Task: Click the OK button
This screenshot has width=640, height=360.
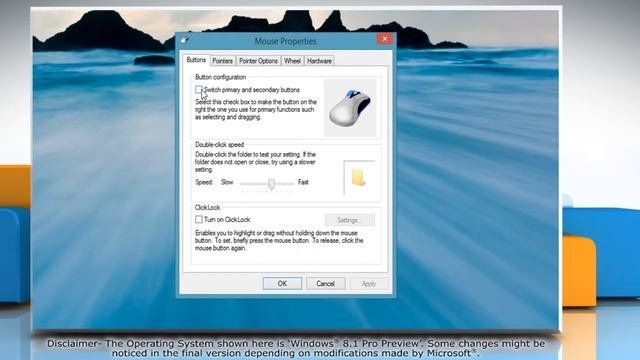Action: pos(282,283)
